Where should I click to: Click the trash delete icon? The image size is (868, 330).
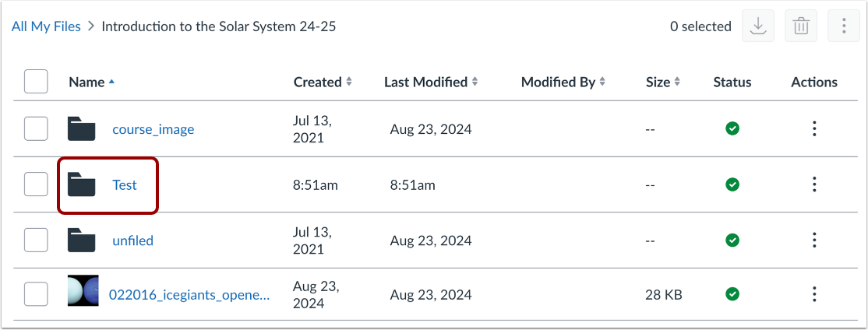pos(800,26)
